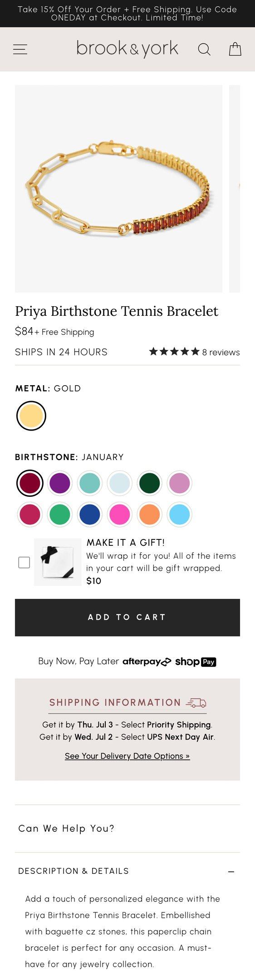Click the main bracelet product image
Image resolution: width=255 pixels, height=980 pixels.
(119, 189)
